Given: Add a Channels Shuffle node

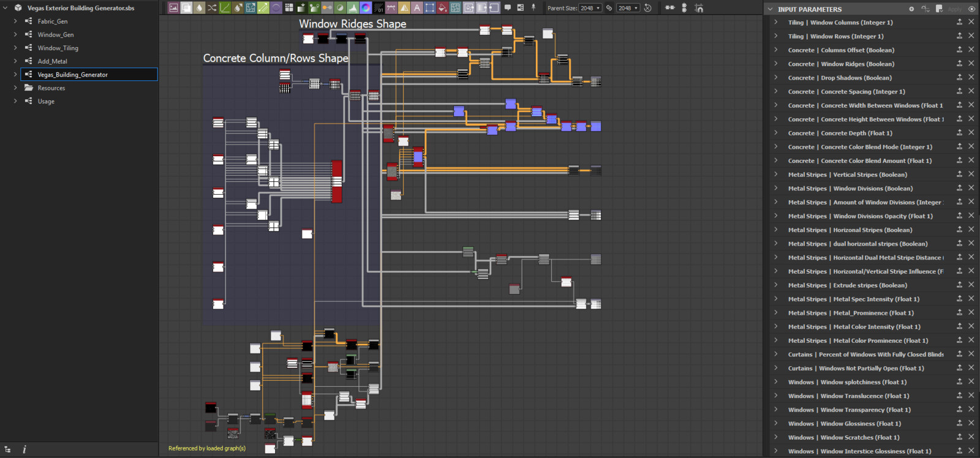Looking at the screenshot, I should (212, 8).
